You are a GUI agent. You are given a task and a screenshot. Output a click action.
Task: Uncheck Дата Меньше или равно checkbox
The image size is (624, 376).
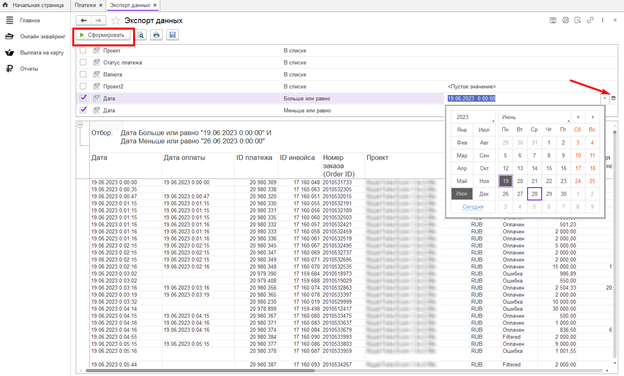click(x=83, y=110)
